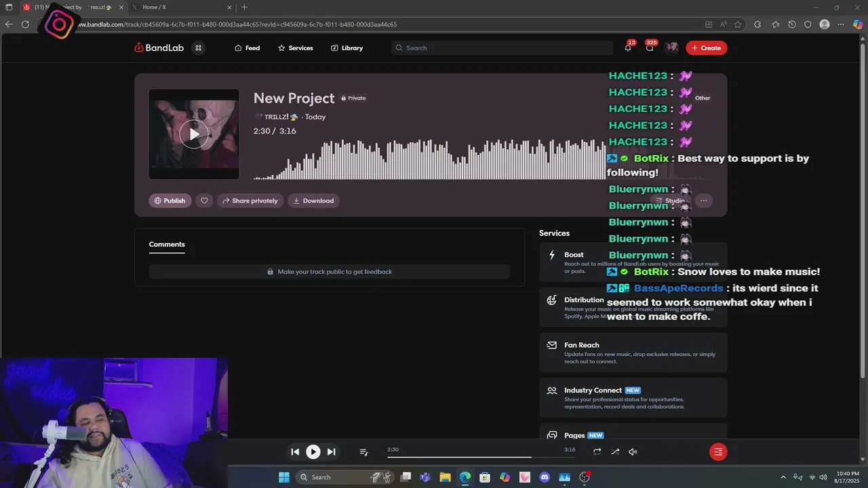Open a new browser tab
The width and height of the screenshot is (868, 488).
[244, 7]
